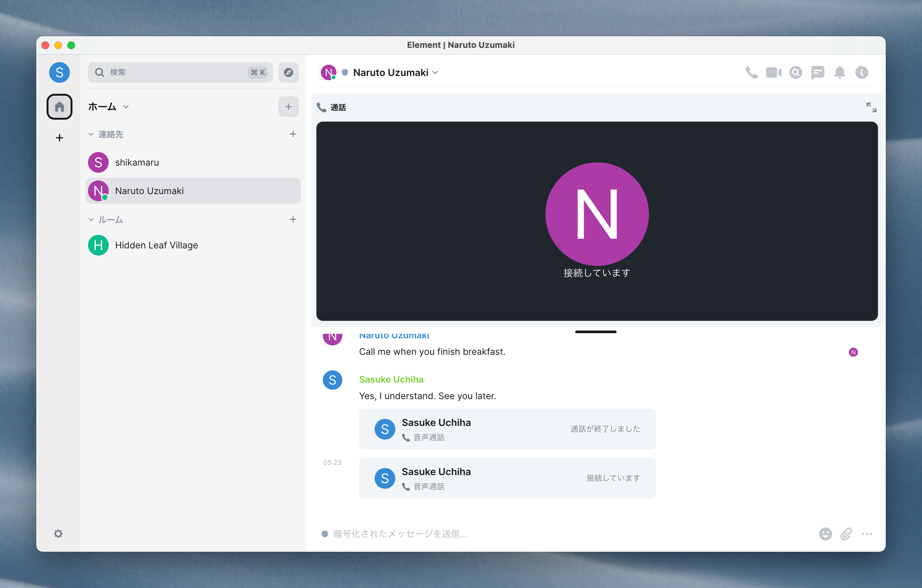Attach a file with the paperclip
The width and height of the screenshot is (922, 588).
[846, 534]
